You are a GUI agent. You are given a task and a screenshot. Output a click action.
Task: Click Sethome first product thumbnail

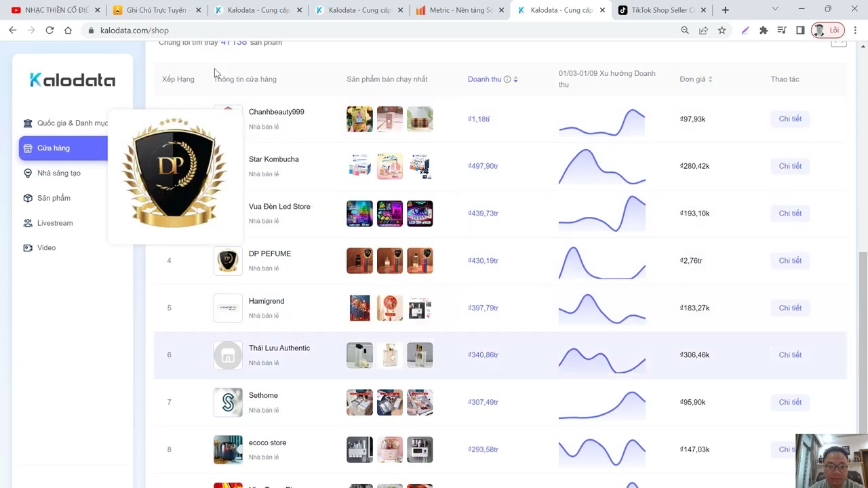coord(359,402)
